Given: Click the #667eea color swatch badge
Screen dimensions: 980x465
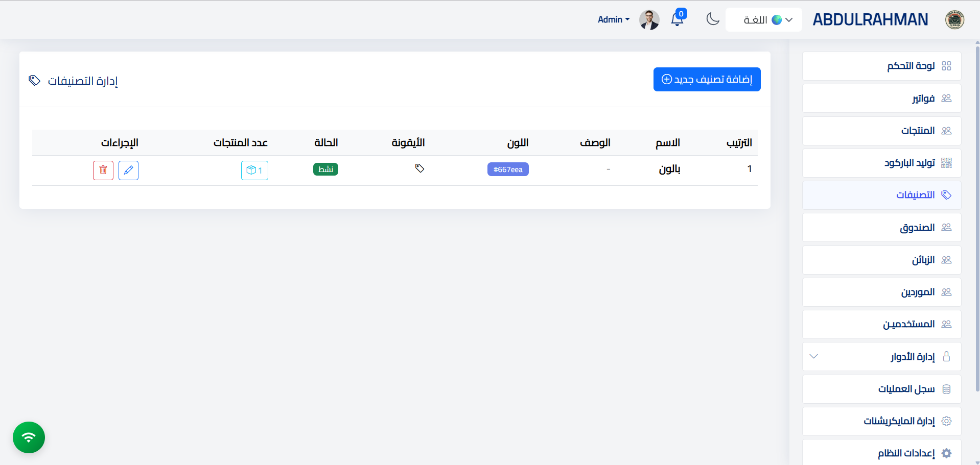Looking at the screenshot, I should (508, 169).
